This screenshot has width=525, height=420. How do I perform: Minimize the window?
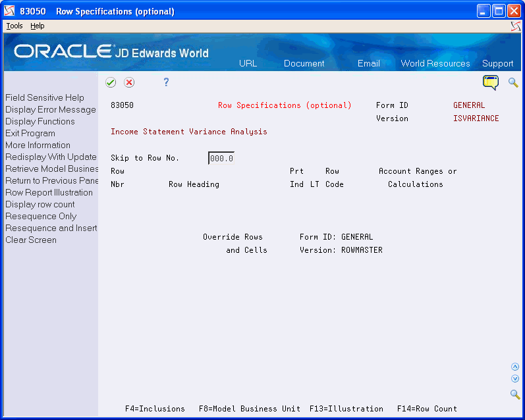tap(483, 11)
